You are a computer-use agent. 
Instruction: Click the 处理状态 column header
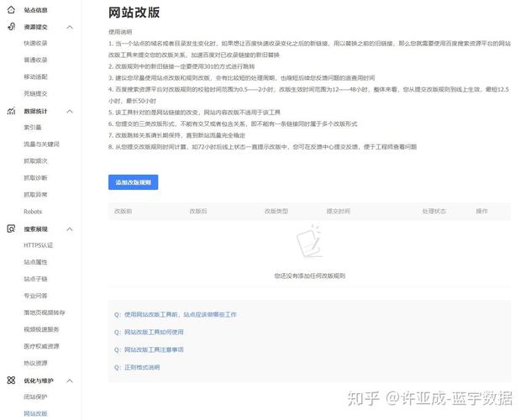pos(434,211)
